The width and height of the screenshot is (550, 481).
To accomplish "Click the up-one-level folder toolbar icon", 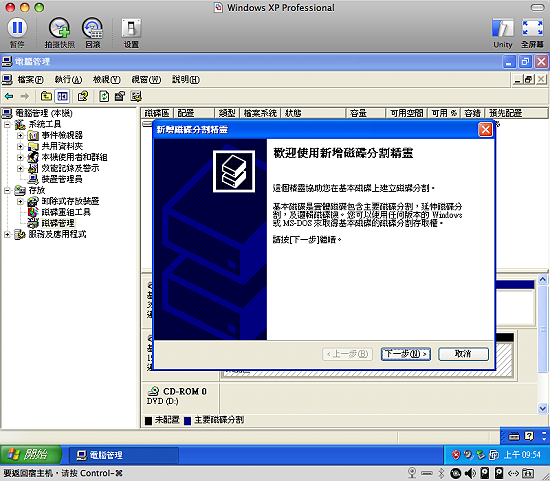I will click(46, 96).
